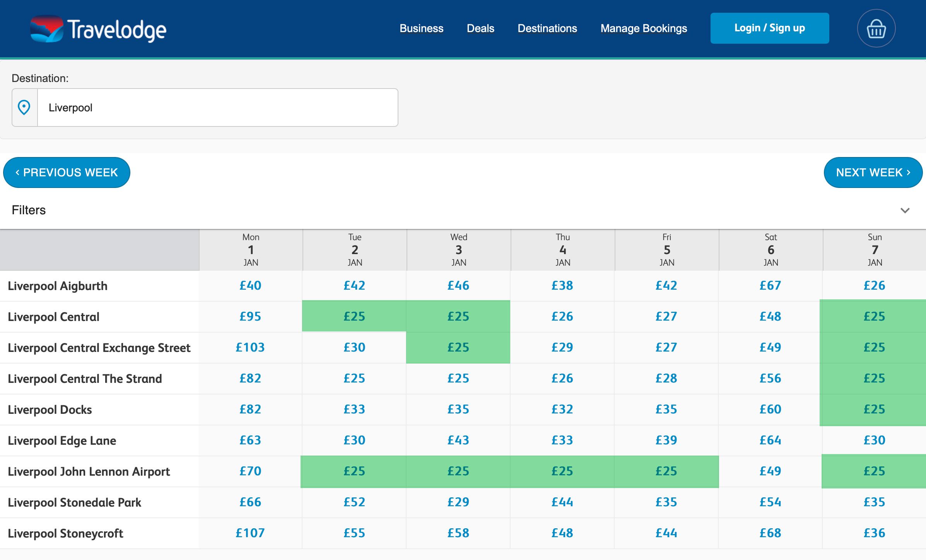Select Liverpool Docks £25 on Sunday
Screen dimensions: 926x560
874,409
